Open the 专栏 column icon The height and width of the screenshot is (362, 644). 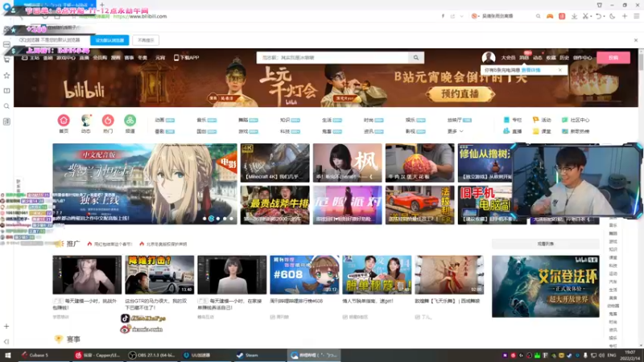point(506,120)
